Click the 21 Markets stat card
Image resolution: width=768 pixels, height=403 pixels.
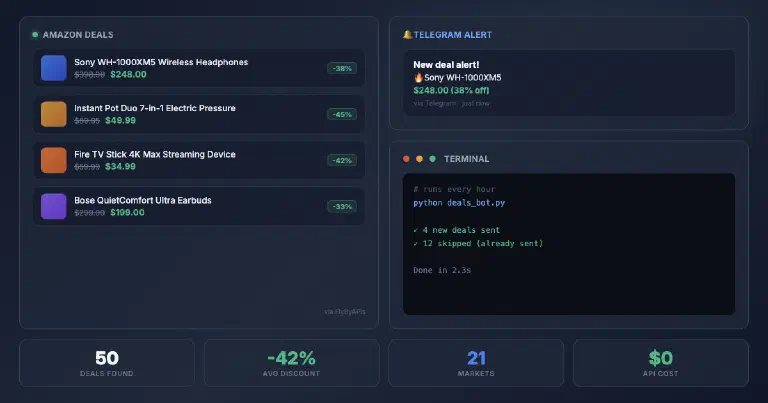[476, 363]
